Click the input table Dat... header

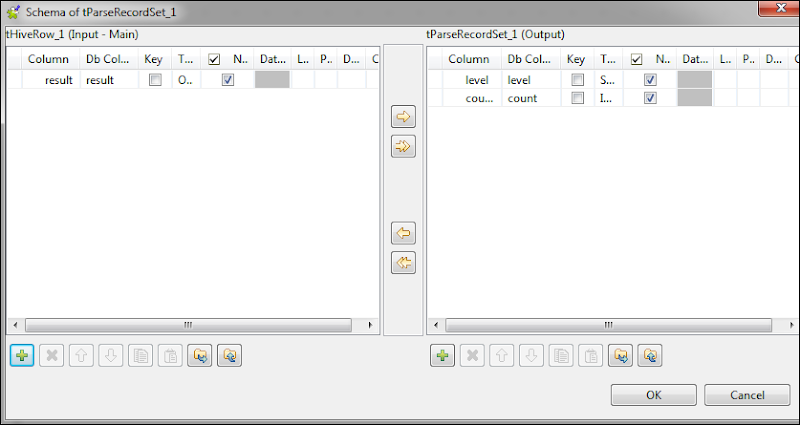[272, 59]
